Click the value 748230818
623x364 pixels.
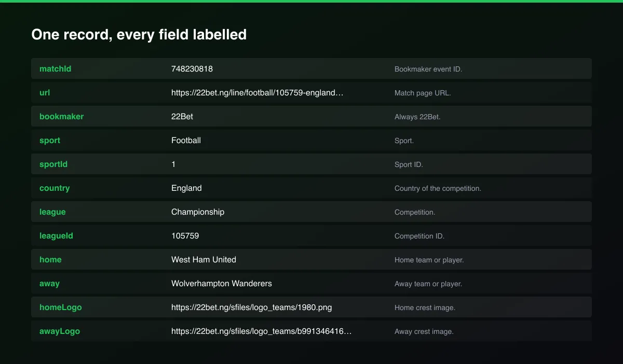(192, 68)
